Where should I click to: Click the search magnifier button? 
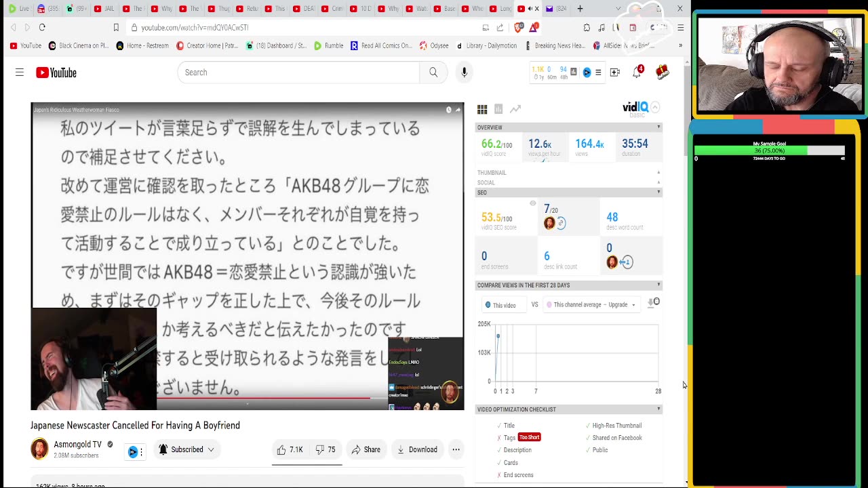433,73
